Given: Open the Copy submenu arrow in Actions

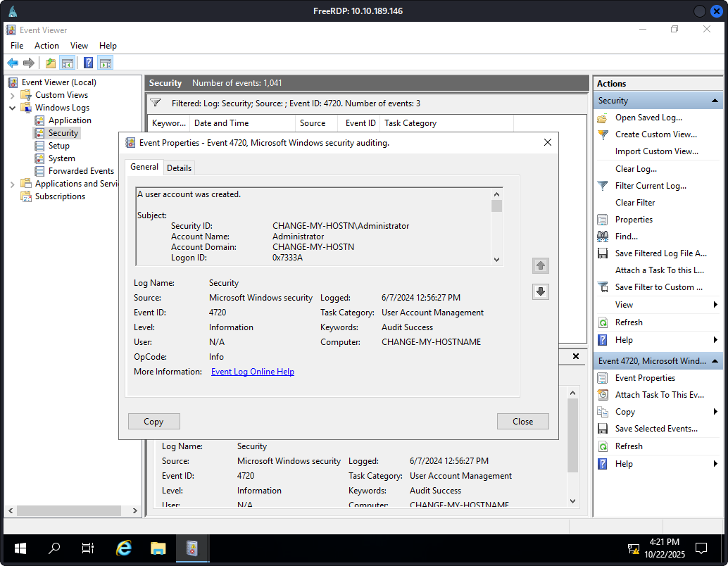Looking at the screenshot, I should (715, 412).
